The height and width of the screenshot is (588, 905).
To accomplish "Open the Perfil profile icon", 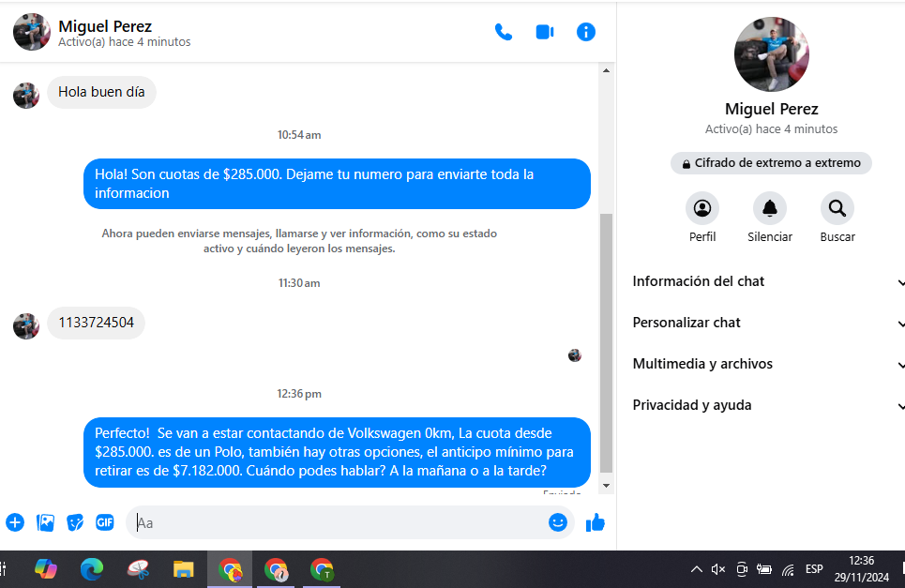I will pyautogui.click(x=701, y=208).
